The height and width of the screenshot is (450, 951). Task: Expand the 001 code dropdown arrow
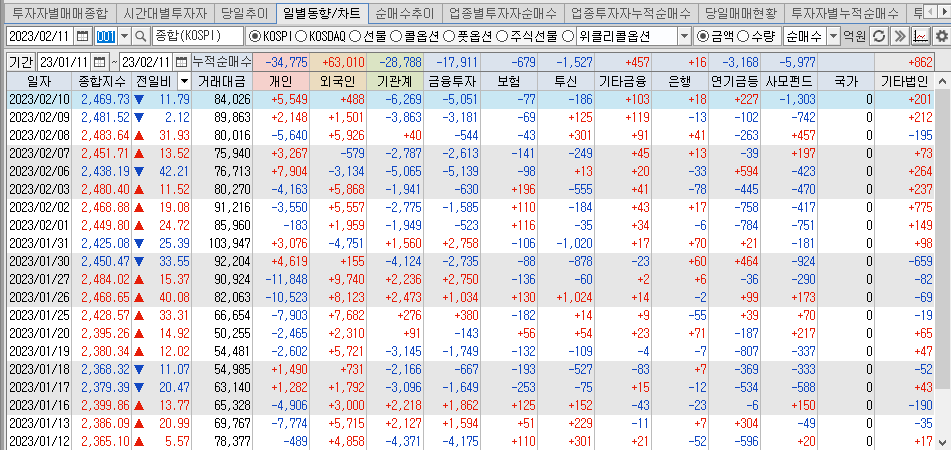click(x=124, y=36)
